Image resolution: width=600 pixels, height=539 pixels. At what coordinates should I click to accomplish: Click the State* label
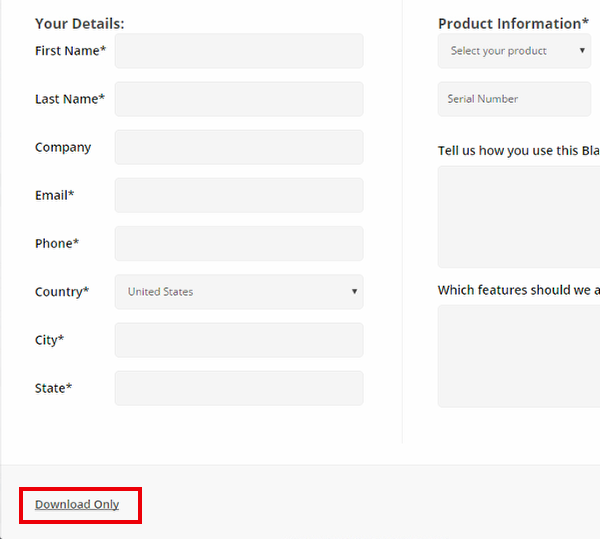(53, 388)
